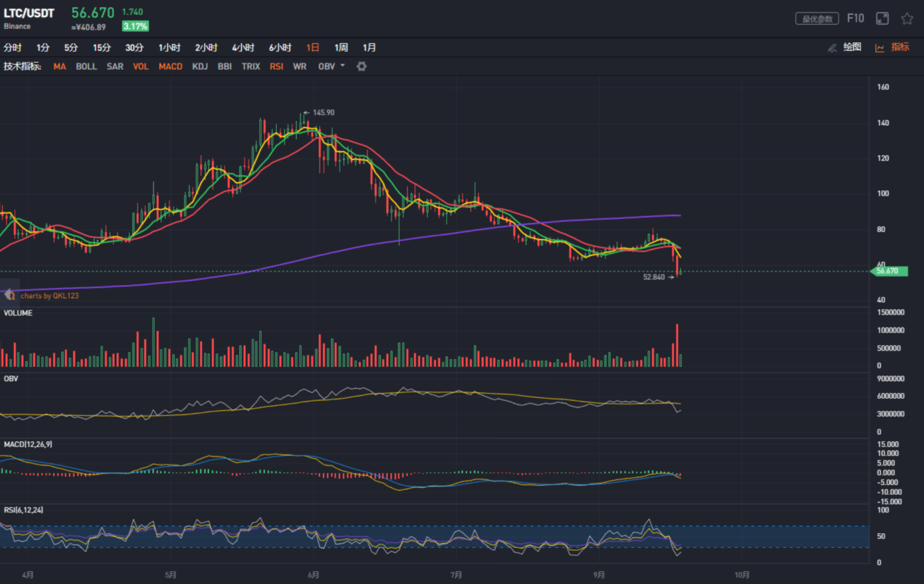
Task: Click the 1.740 price change value
Action: (132, 12)
